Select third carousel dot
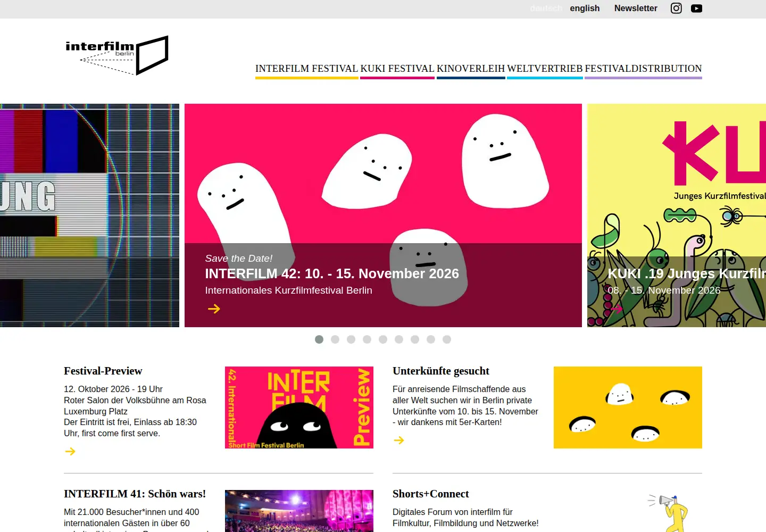766x532 pixels. (351, 339)
